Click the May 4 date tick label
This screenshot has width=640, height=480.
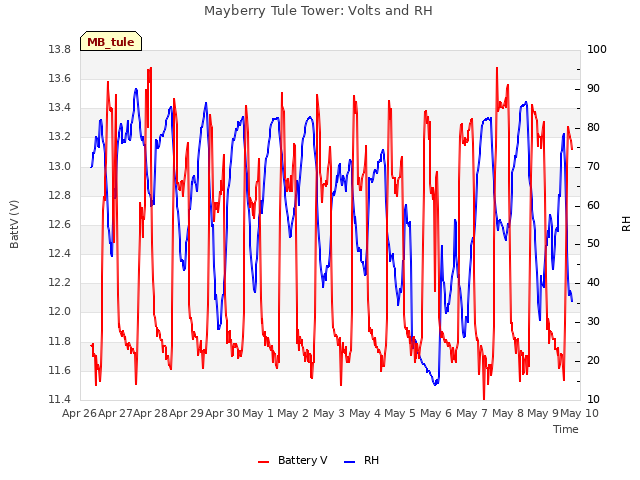point(365,413)
